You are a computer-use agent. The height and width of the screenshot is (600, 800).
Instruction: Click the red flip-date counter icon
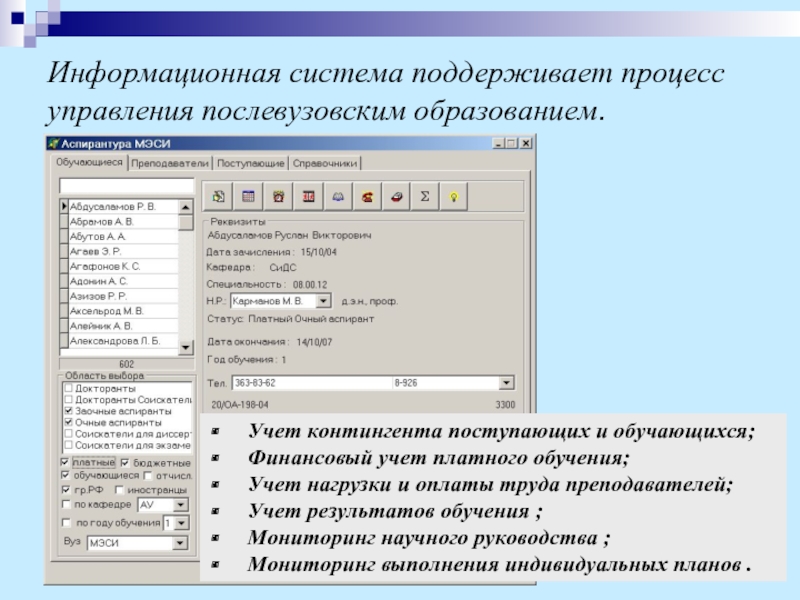click(x=308, y=196)
